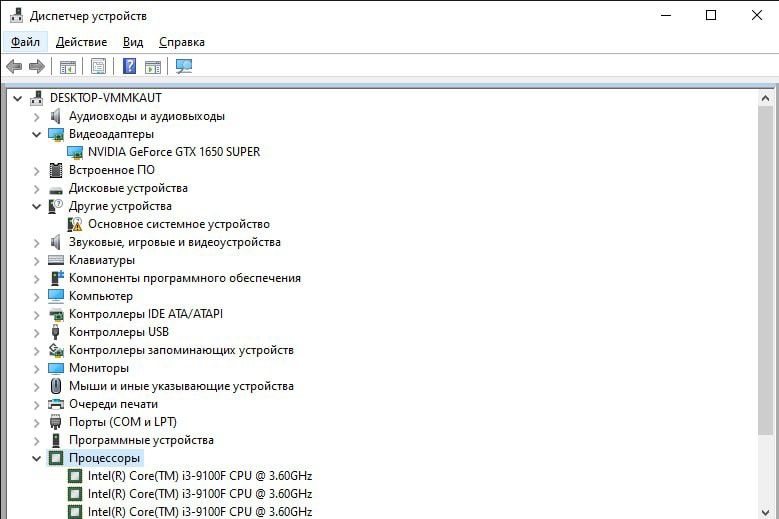This screenshot has width=779, height=519.
Task: Expand the Дисковые устройства category
Action: click(x=36, y=189)
